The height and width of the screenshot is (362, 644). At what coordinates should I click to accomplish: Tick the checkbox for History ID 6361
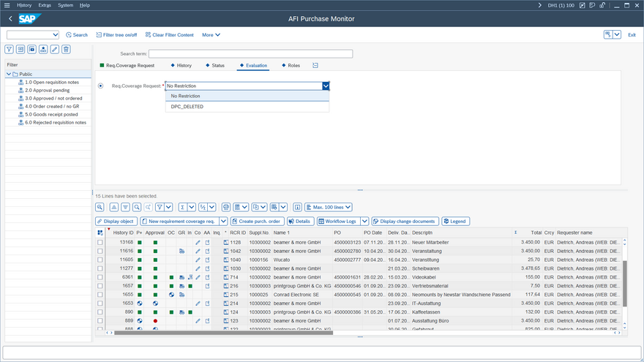tap(100, 277)
